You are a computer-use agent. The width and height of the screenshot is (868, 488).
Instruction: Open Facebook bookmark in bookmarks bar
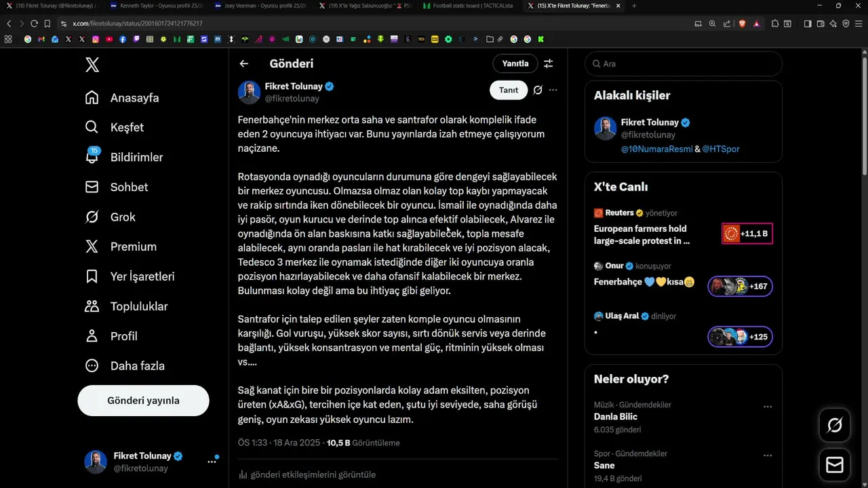click(x=123, y=39)
